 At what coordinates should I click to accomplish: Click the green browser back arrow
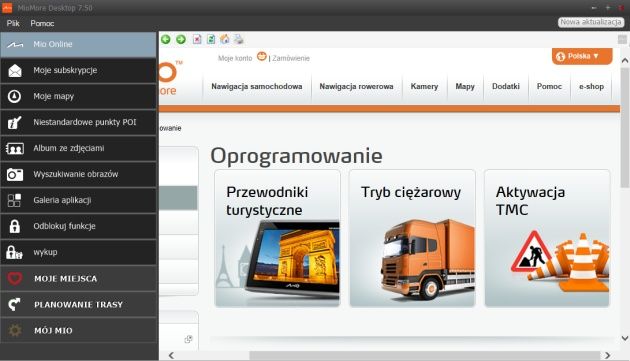pos(166,39)
